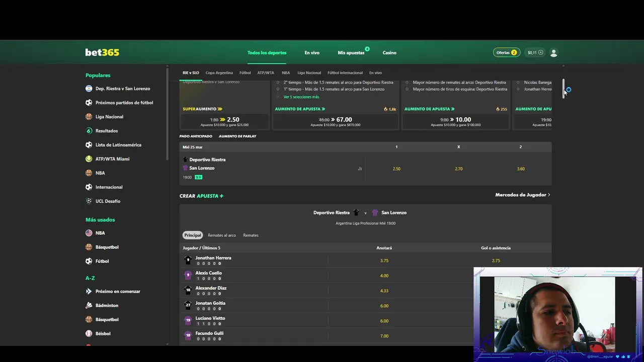
Task: Click the bet365 logo
Action: pos(102,52)
